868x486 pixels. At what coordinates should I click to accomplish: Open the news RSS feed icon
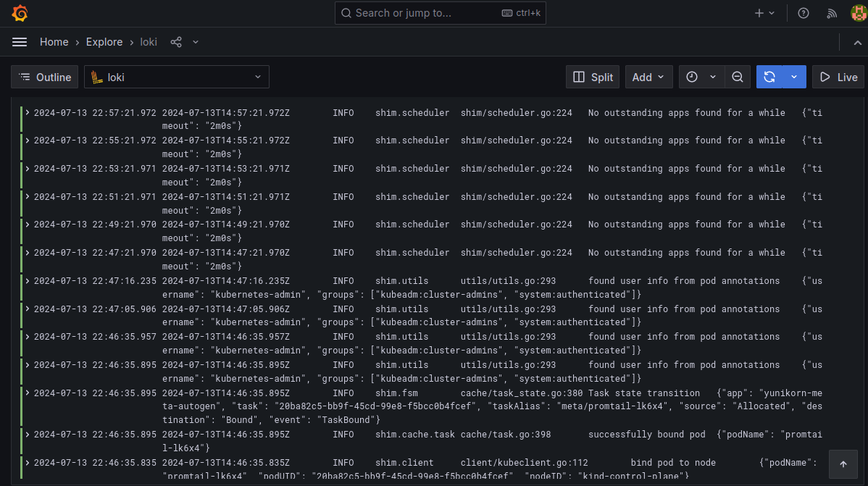[832, 13]
